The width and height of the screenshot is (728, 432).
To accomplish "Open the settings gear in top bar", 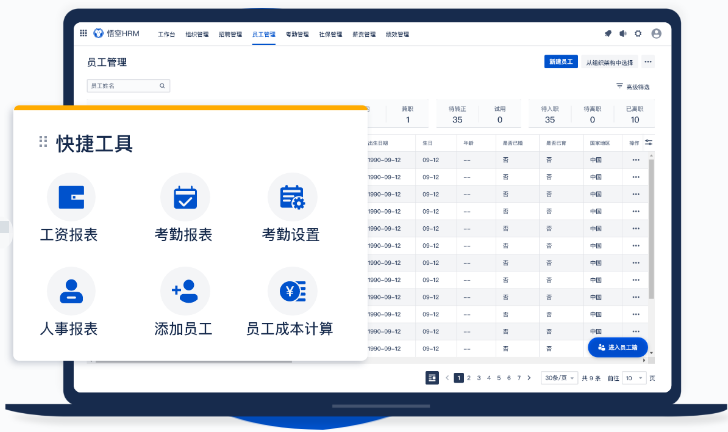I will click(638, 33).
